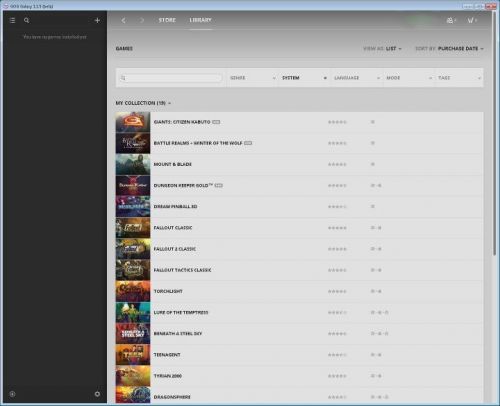Click the Lure of the Temptress title text
The height and width of the screenshot is (406, 500).
pyautogui.click(x=181, y=312)
